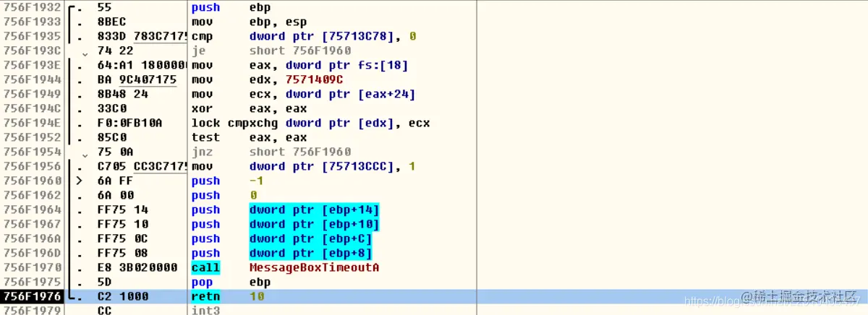Click hex bytes '75 0A'

(x=115, y=152)
